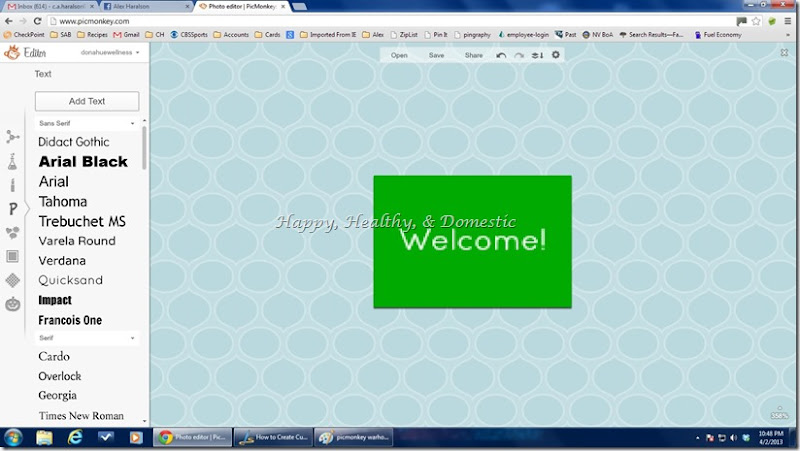Click the Windows Start orb
The width and height of the screenshot is (800, 451).
(13, 438)
